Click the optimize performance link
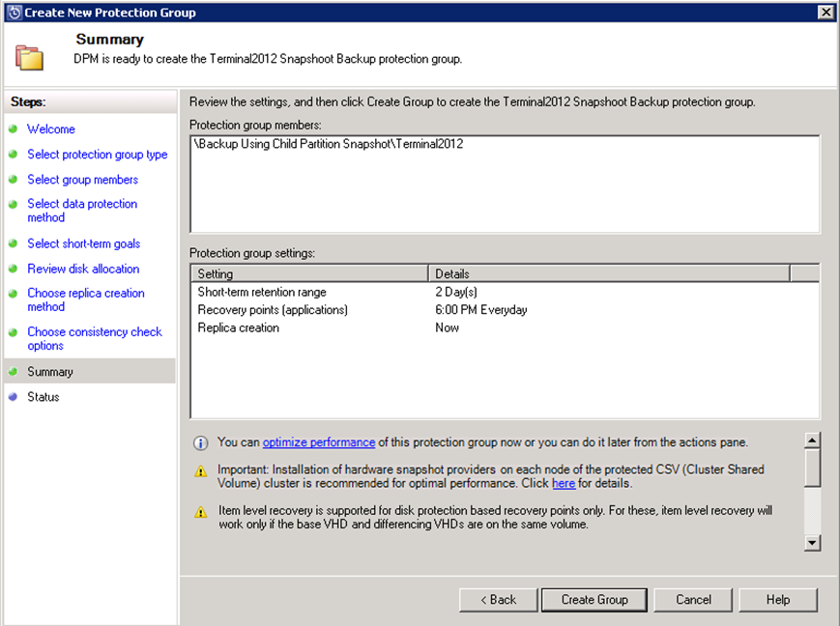 click(x=319, y=442)
